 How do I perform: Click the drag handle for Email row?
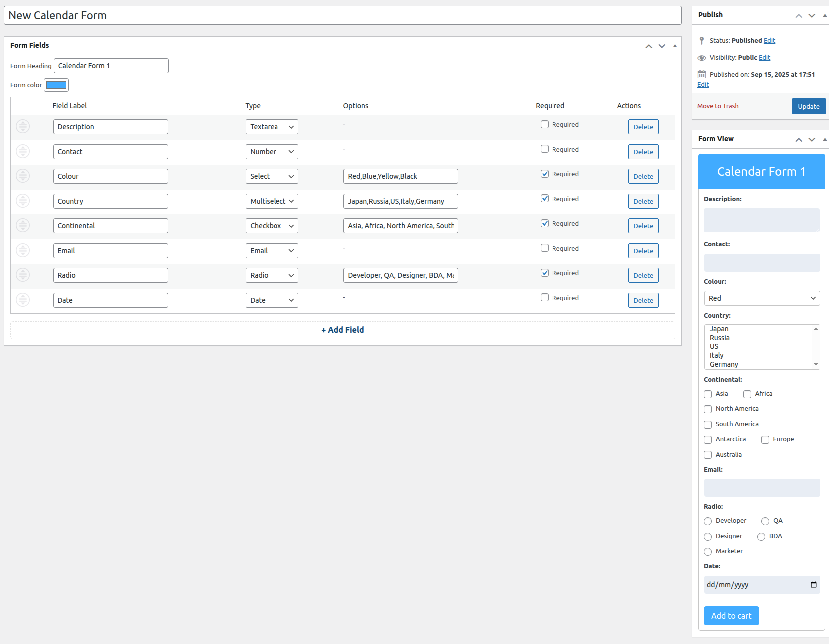coord(23,250)
